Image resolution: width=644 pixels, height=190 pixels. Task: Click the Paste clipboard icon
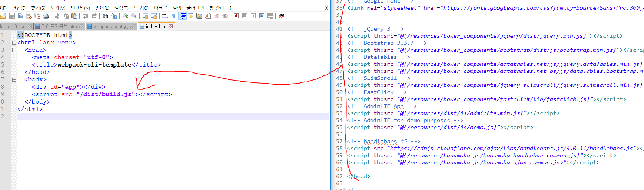74,16
